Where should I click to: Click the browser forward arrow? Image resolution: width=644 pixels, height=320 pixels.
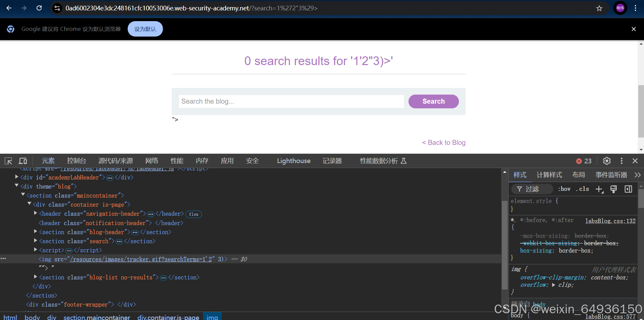coord(24,8)
